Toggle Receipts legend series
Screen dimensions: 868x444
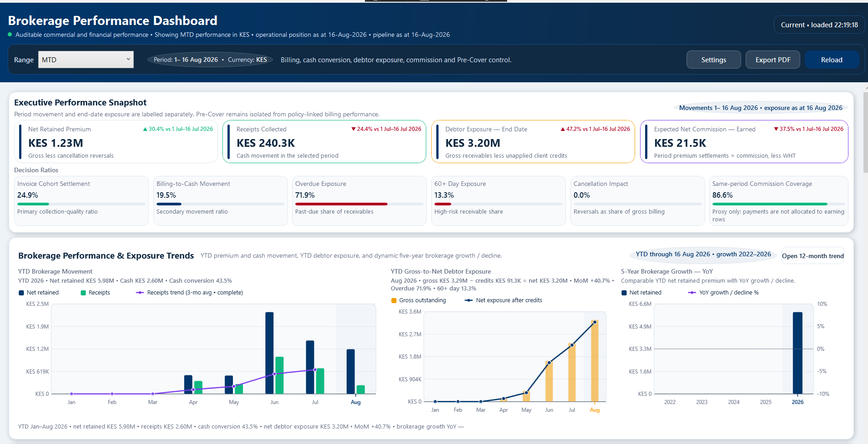coord(96,293)
